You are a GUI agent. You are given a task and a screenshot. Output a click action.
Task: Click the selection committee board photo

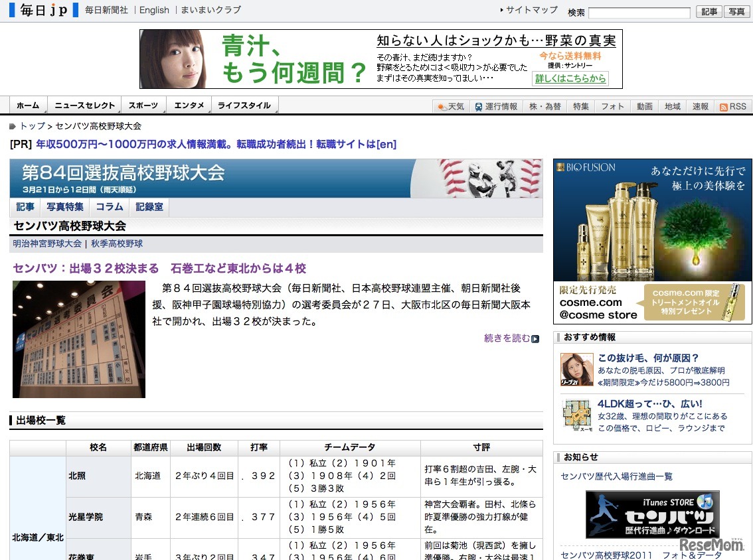click(79, 339)
